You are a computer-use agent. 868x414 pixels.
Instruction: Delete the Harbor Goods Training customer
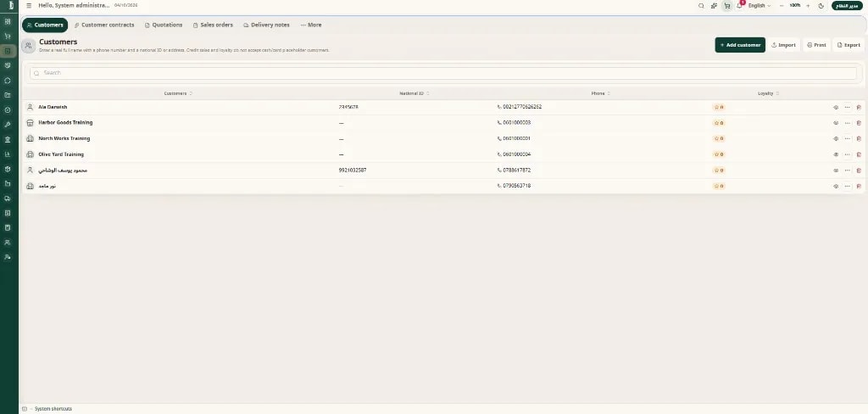coord(859,123)
